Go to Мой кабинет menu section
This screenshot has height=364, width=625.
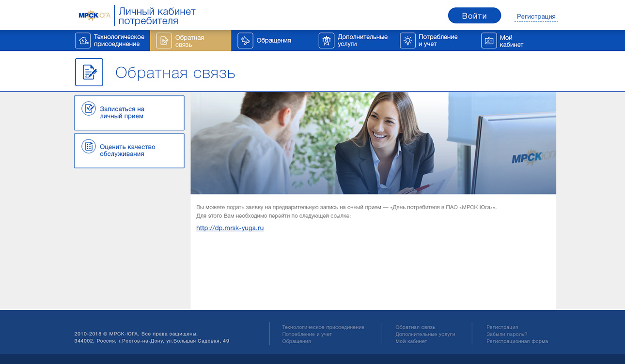point(511,41)
